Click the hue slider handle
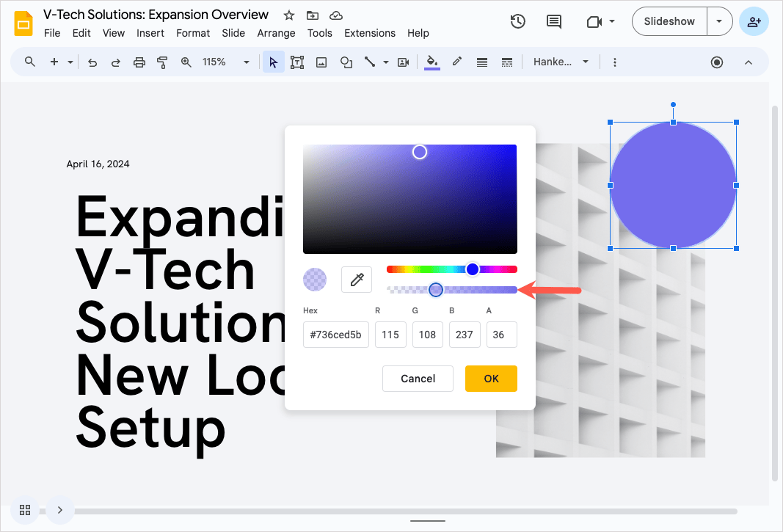Image resolution: width=783 pixels, height=532 pixels. (x=473, y=269)
